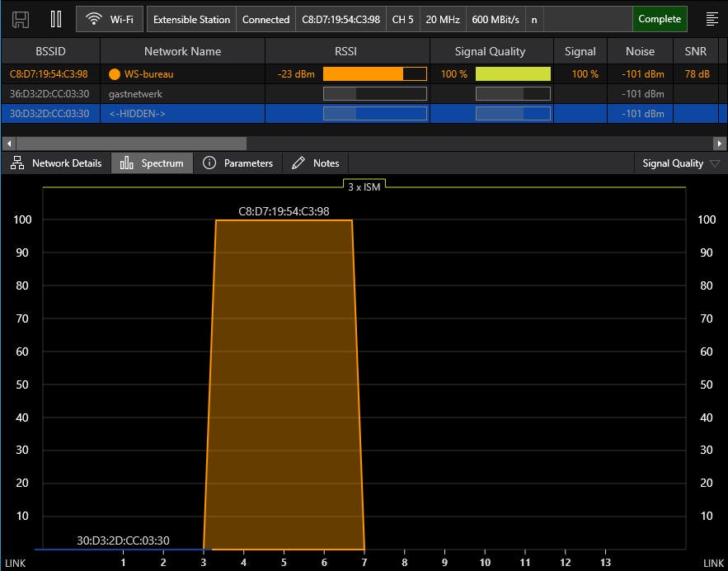Click the Complete status button
Viewport: 728px width, 571px height.
660,19
